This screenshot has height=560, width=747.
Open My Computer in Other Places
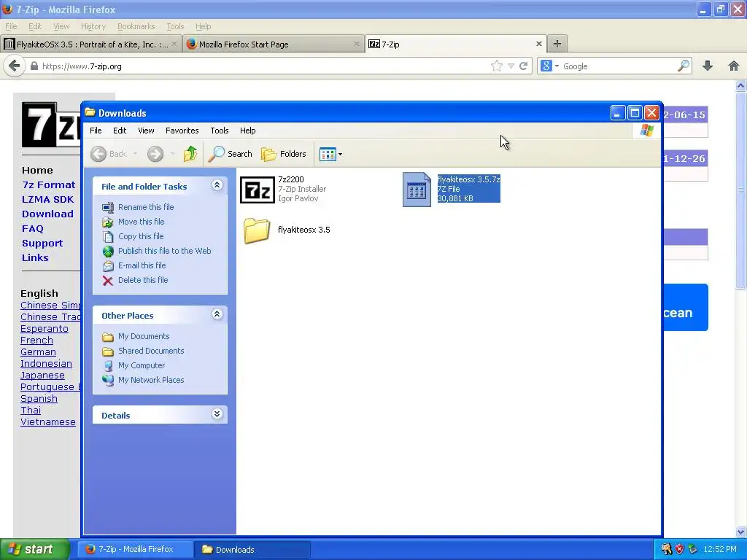click(x=142, y=366)
